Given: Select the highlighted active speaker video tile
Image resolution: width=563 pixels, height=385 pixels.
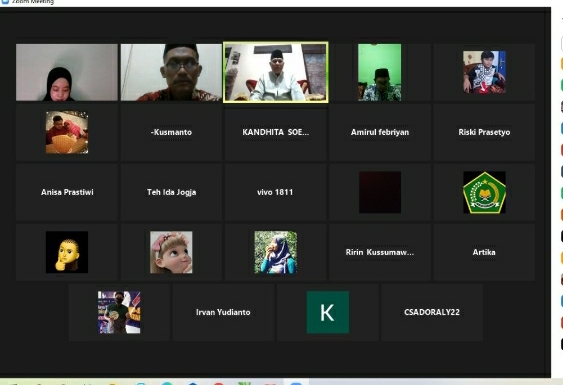Looking at the screenshot, I should point(275,73).
